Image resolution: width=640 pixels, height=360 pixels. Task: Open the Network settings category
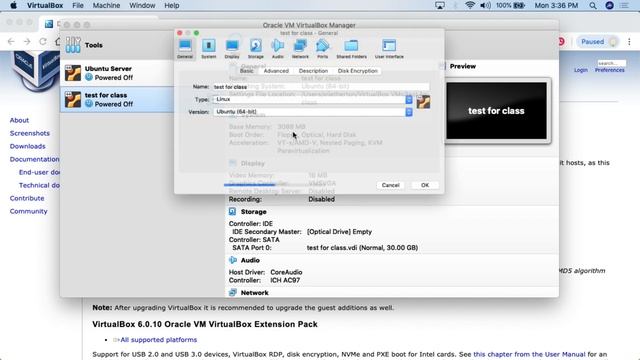pos(300,49)
